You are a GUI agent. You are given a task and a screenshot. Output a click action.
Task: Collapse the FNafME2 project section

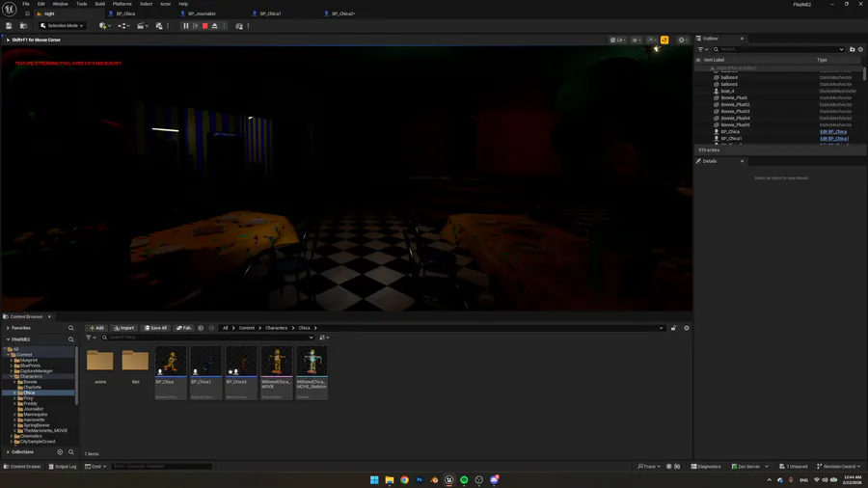click(8, 339)
